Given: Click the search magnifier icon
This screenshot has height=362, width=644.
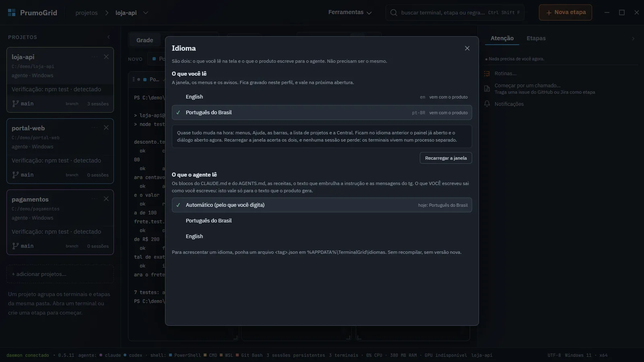Looking at the screenshot, I should point(394,12).
